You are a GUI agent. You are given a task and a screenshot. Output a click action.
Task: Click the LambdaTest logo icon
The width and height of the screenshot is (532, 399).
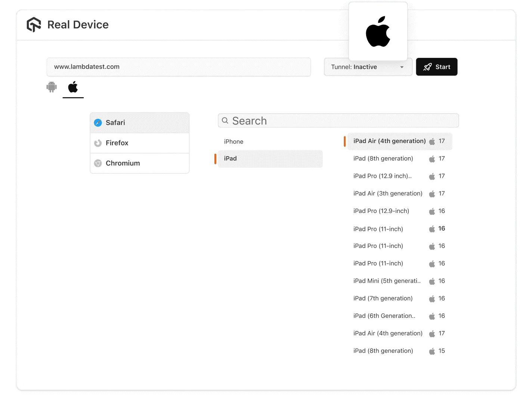tap(34, 25)
